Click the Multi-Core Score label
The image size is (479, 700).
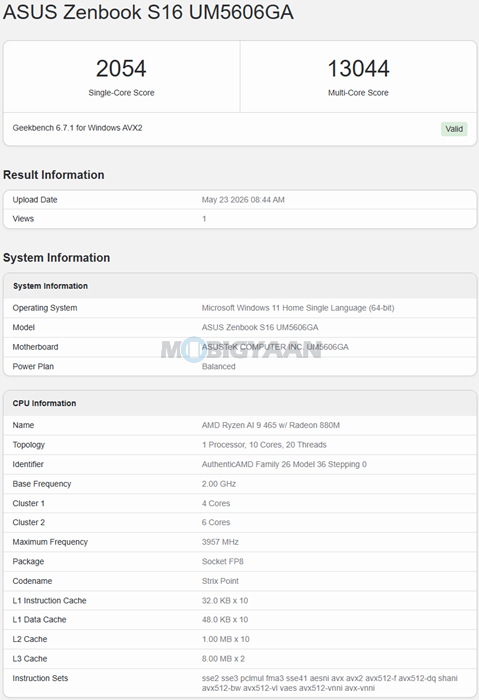pyautogui.click(x=358, y=93)
